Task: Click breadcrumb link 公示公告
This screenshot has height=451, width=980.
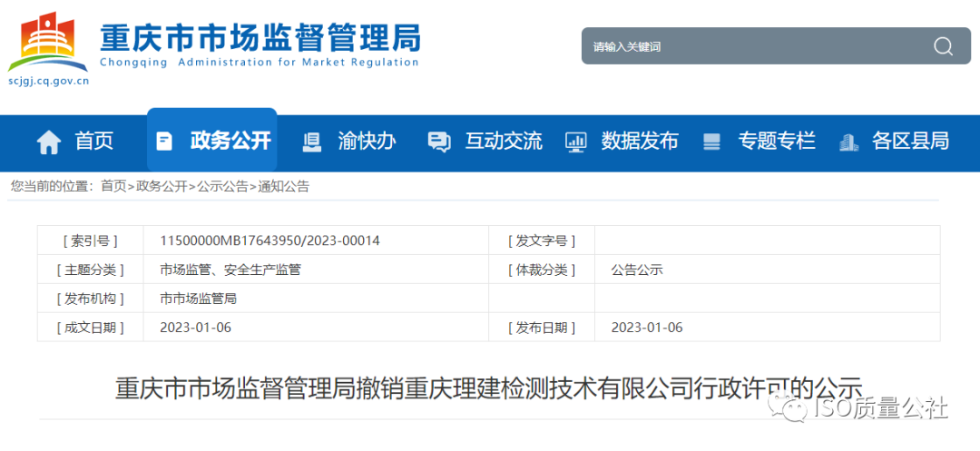Action: coord(222,186)
